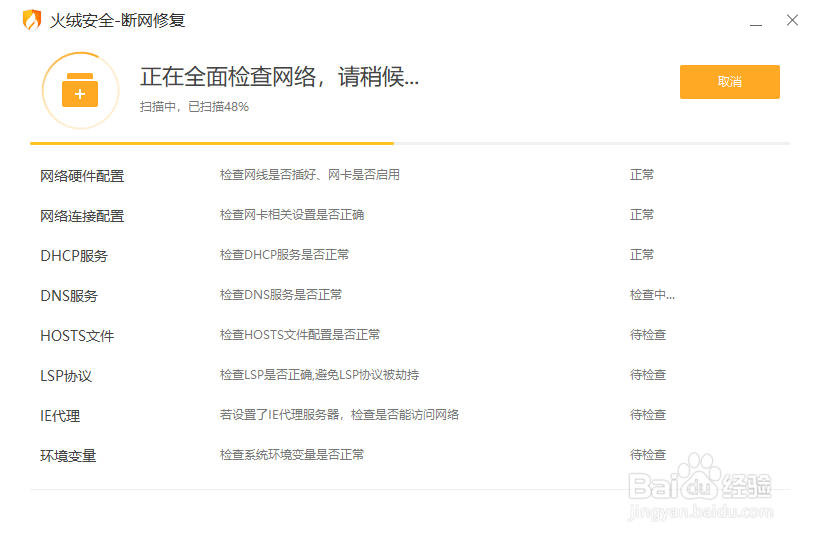Viewport: 820px width, 540px height.
Task: Click the Huorong flame shield logo
Action: 32,20
